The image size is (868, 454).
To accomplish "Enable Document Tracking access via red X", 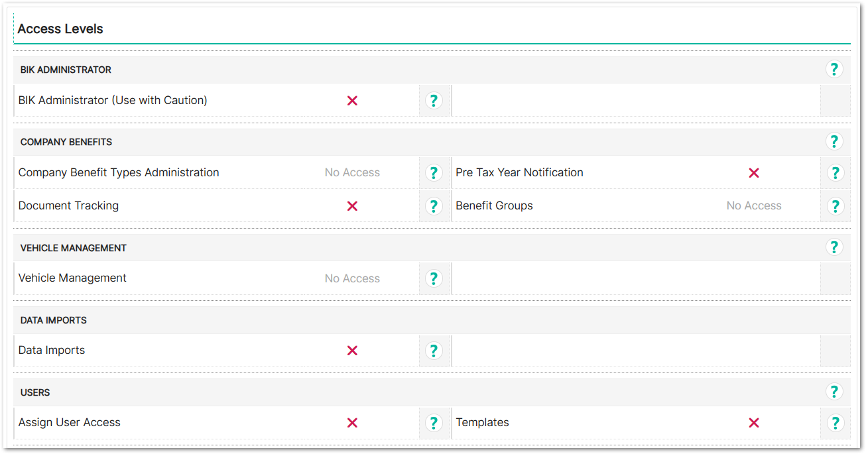I will click(352, 206).
